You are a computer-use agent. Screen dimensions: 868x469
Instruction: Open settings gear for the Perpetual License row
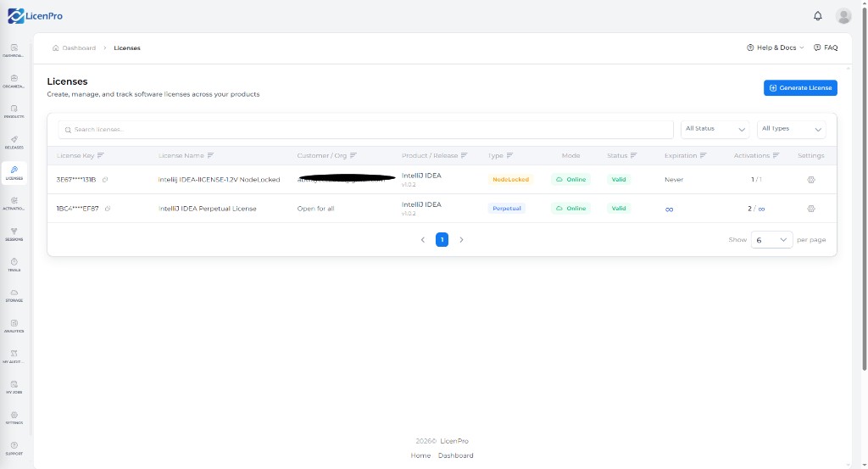(x=811, y=209)
